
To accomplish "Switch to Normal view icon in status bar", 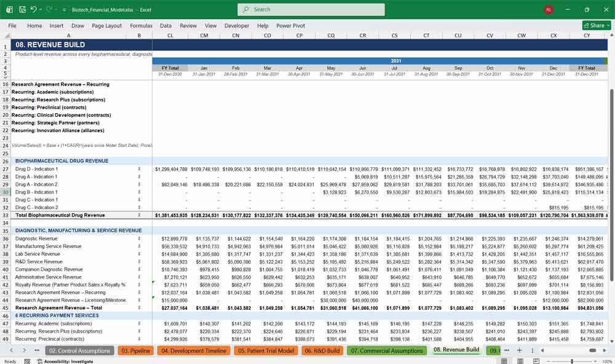I will pyautogui.click(x=504, y=362).
